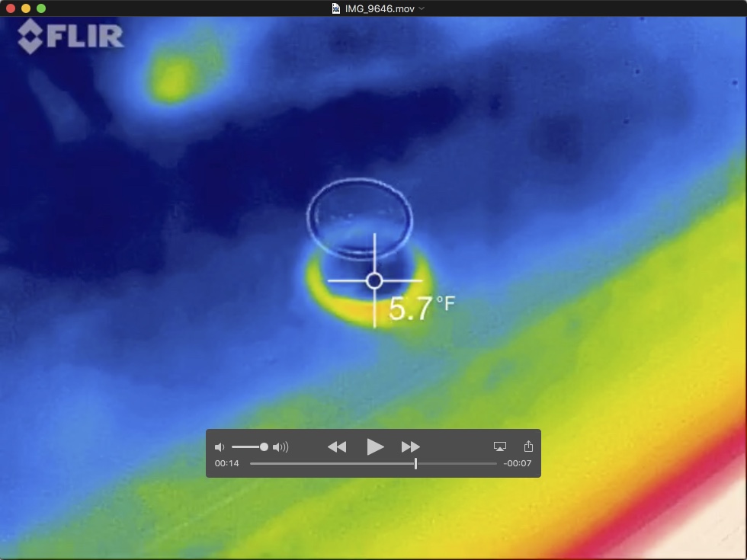Close the video window with the red button
The image size is (747, 560).
(x=11, y=8)
